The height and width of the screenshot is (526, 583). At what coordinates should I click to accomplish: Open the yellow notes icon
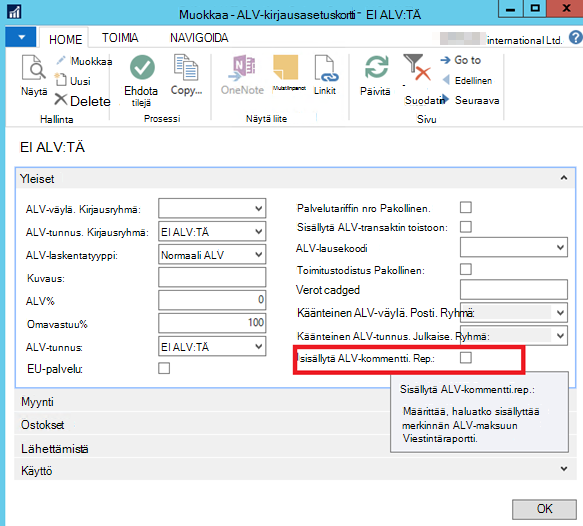286,68
